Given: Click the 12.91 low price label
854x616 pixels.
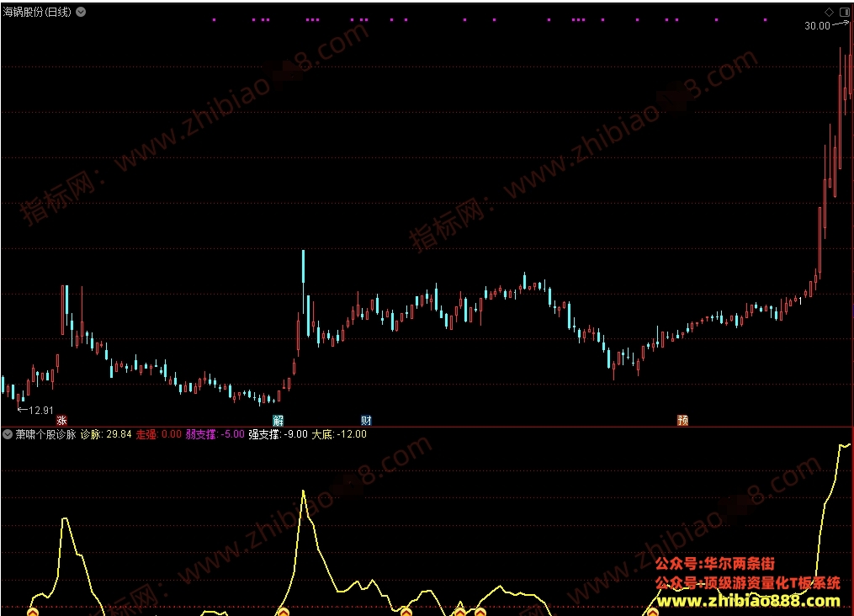Looking at the screenshot, I should (x=41, y=410).
